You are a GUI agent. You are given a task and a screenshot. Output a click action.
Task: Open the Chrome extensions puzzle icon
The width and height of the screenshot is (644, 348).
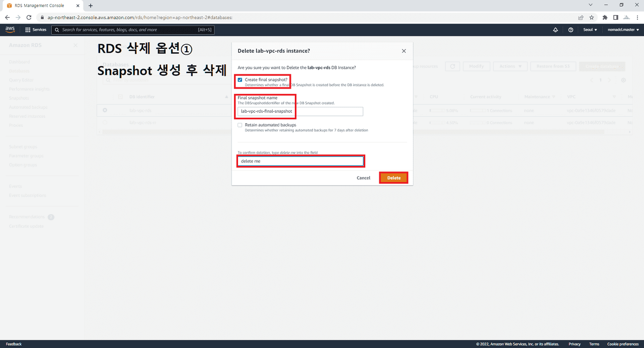[x=605, y=17]
